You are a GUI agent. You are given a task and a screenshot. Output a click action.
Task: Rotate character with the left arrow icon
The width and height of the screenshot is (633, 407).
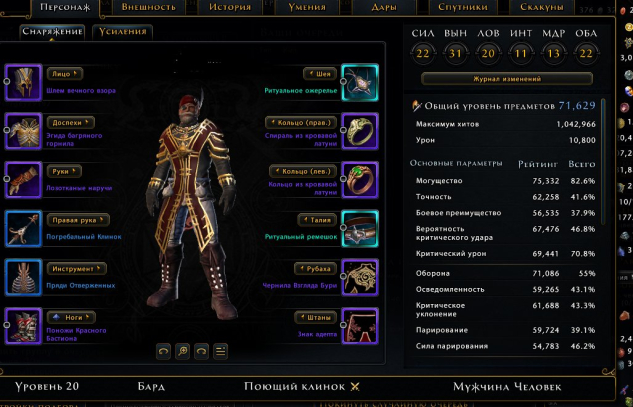[163, 351]
